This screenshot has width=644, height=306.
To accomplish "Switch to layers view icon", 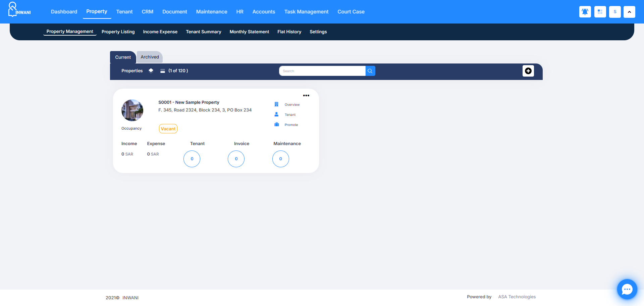I will click(x=151, y=71).
